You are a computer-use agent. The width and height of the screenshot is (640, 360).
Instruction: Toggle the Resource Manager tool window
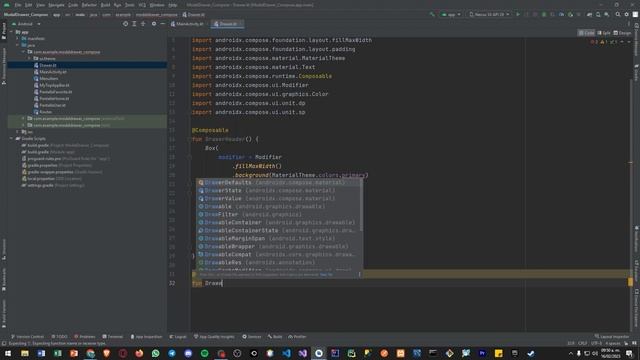tap(4, 66)
